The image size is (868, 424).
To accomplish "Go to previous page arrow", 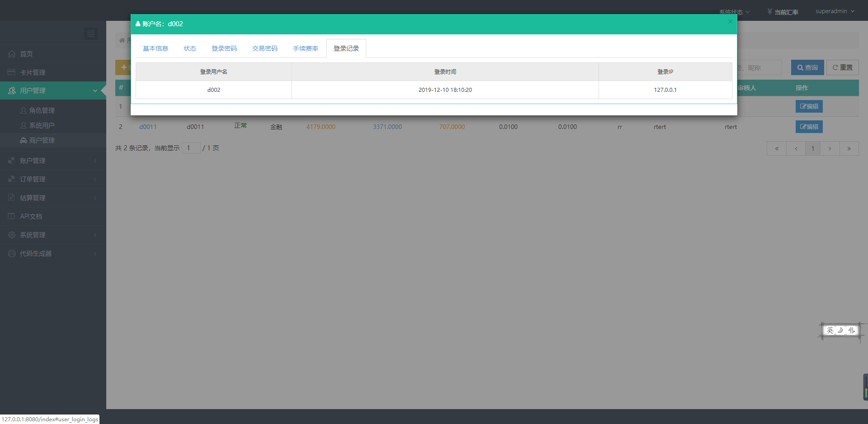I will [x=796, y=148].
